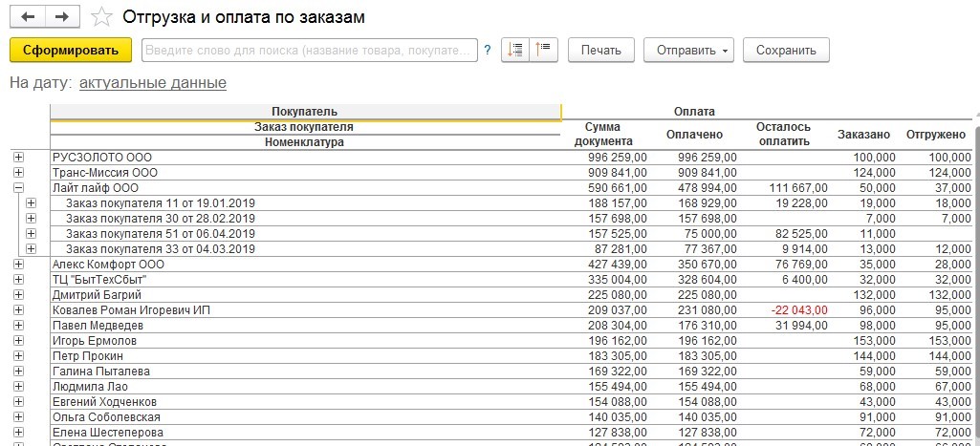
Task: Add report to favorites with star icon
Action: pos(99,17)
